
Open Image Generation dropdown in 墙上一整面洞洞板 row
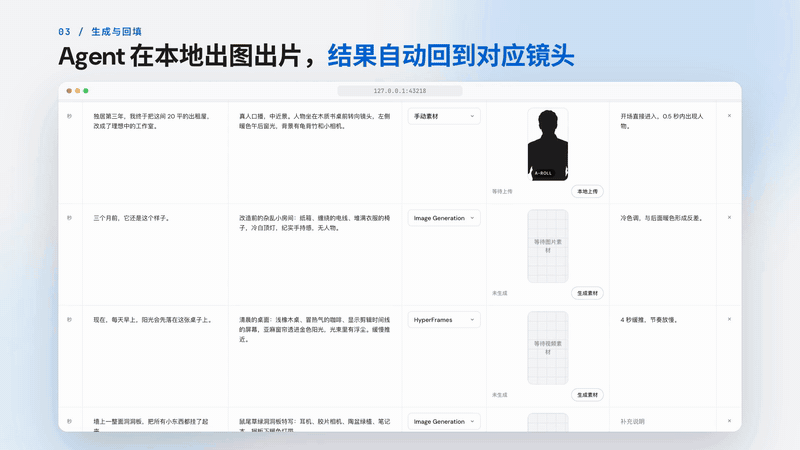click(x=444, y=421)
